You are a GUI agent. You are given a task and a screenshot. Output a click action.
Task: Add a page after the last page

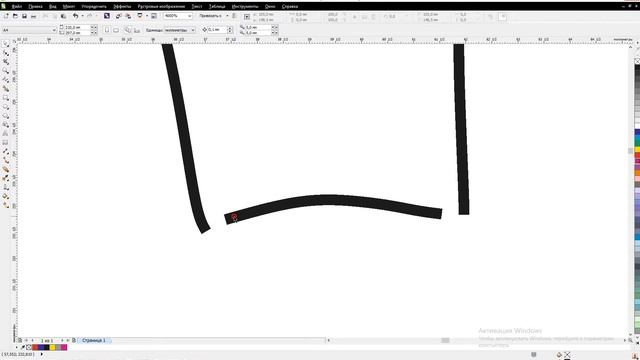pyautogui.click(x=74, y=340)
